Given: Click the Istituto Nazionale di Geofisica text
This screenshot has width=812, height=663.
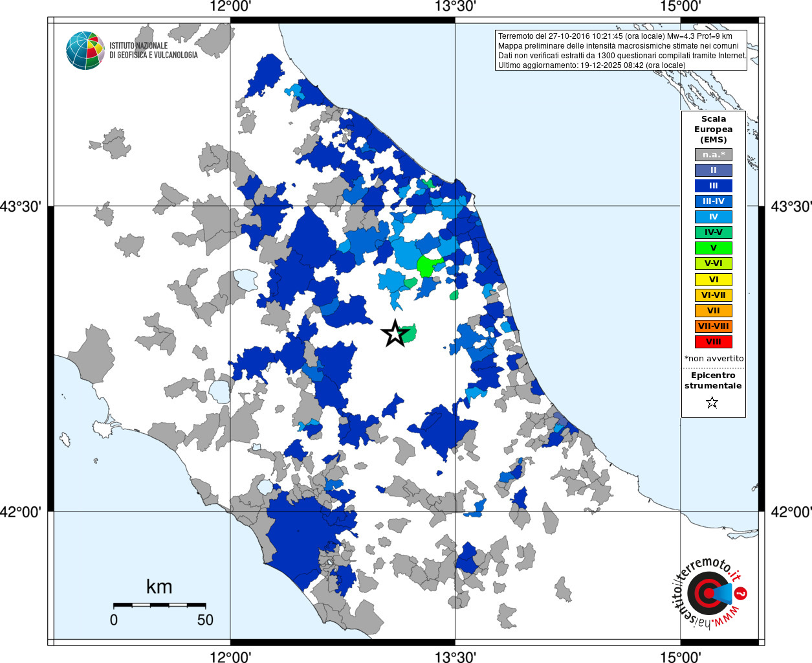Looking at the screenshot, I should (x=153, y=51).
